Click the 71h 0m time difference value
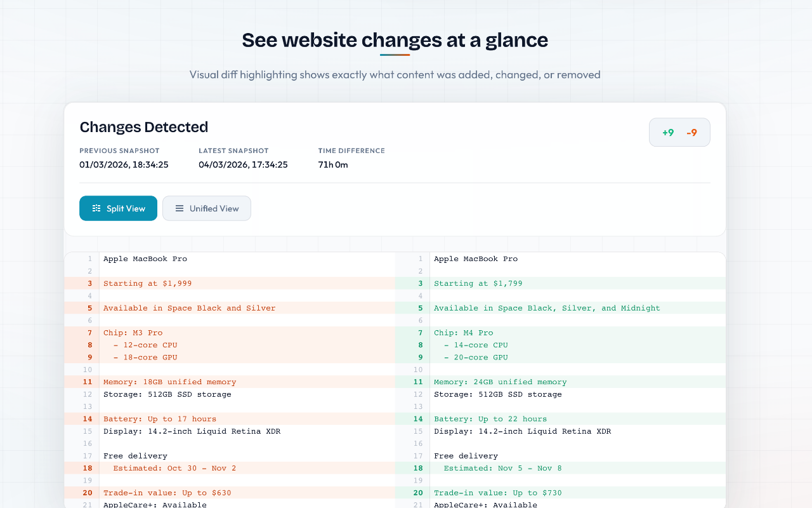Image resolution: width=812 pixels, height=508 pixels. [332, 164]
